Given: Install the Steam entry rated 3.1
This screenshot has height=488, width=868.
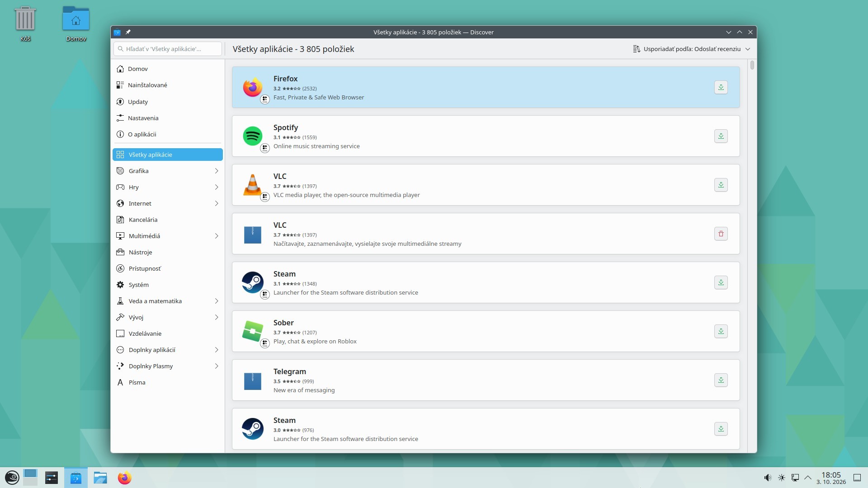Looking at the screenshot, I should click(x=721, y=282).
